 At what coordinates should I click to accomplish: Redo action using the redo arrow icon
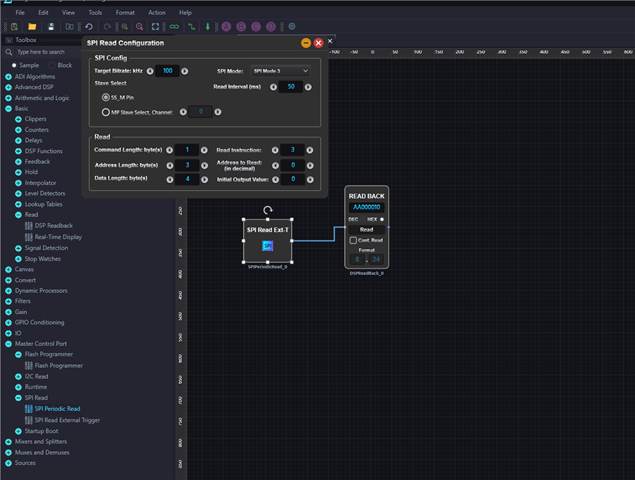tap(107, 27)
